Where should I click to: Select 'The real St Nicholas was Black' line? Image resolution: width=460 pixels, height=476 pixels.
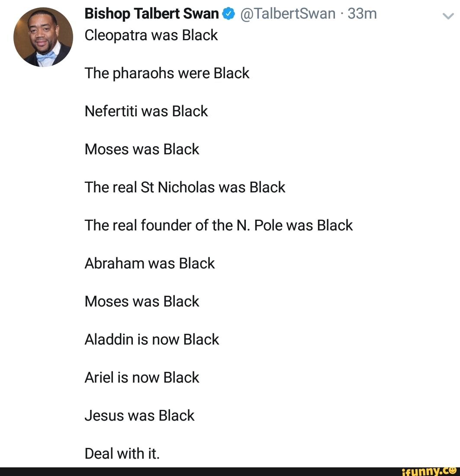click(x=185, y=187)
